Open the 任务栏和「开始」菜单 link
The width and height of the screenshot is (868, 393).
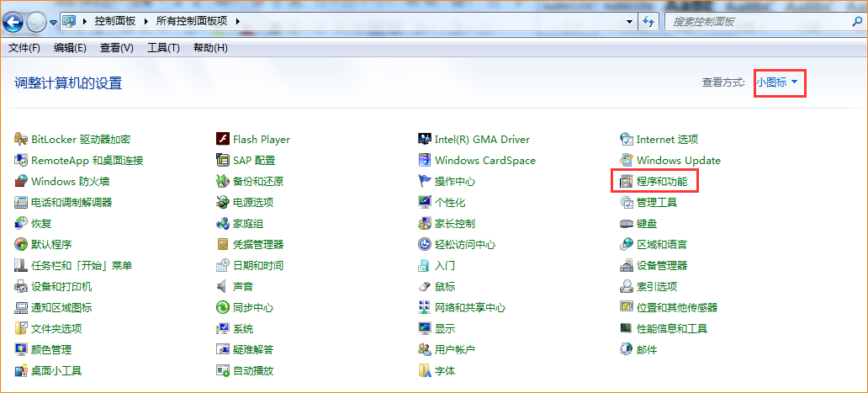pyautogui.click(x=82, y=266)
